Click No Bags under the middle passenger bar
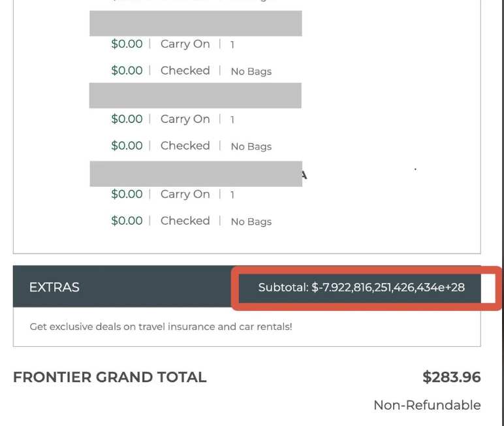The width and height of the screenshot is (504, 426). pyautogui.click(x=251, y=146)
